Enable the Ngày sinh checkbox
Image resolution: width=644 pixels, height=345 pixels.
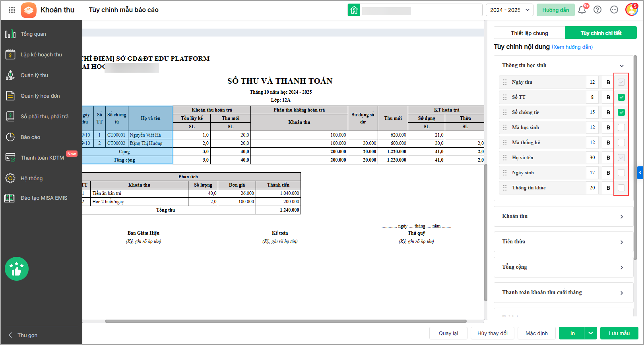pyautogui.click(x=621, y=173)
